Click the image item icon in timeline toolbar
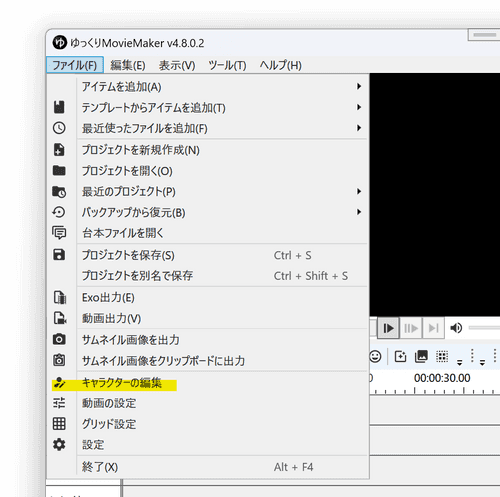Image resolution: width=500 pixels, height=497 pixels. pos(421,356)
